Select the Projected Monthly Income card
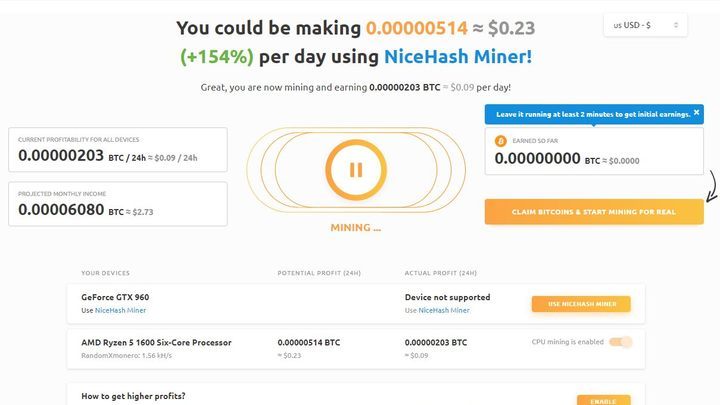 [118, 205]
